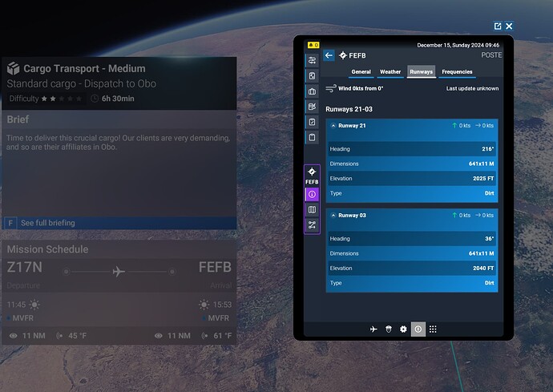The width and height of the screenshot is (553, 392).
Task: Click the Runway 21 heading value 216°
Action: [488, 149]
